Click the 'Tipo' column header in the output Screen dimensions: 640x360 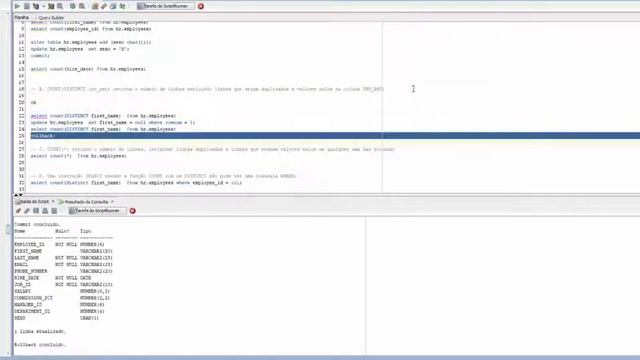[85, 231]
